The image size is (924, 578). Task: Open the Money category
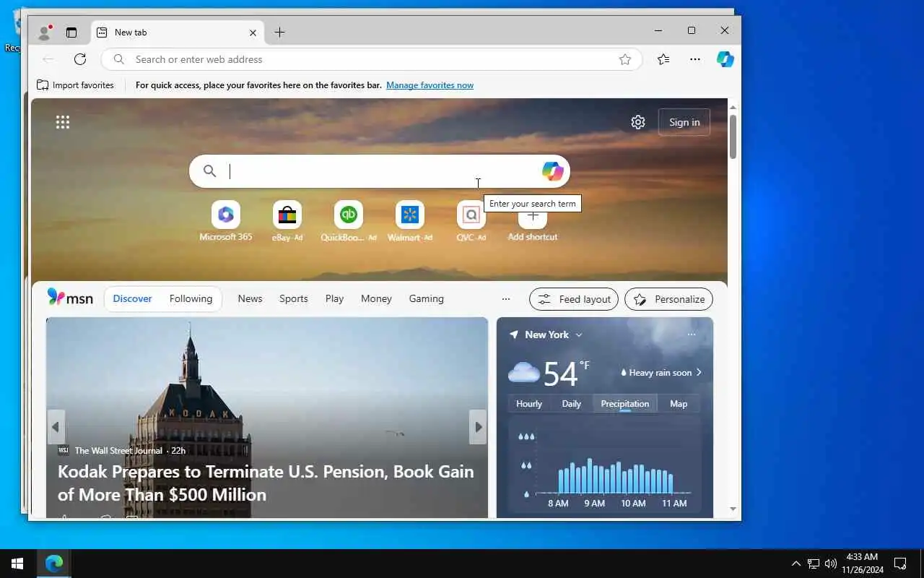point(376,298)
